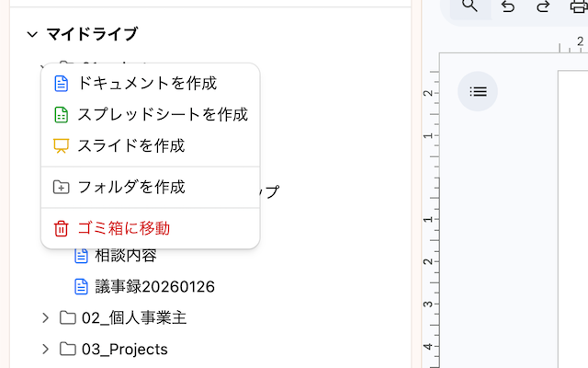Click the search magnifier icon in toolbar

(469, 6)
